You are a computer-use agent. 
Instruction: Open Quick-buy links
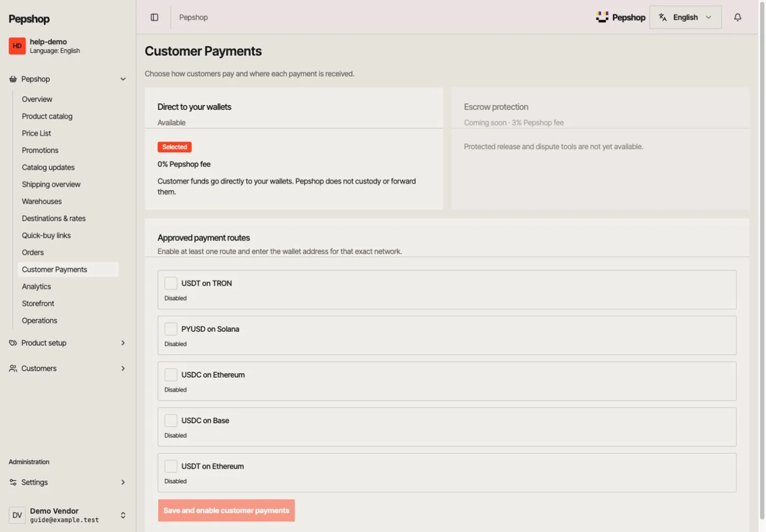68,236
